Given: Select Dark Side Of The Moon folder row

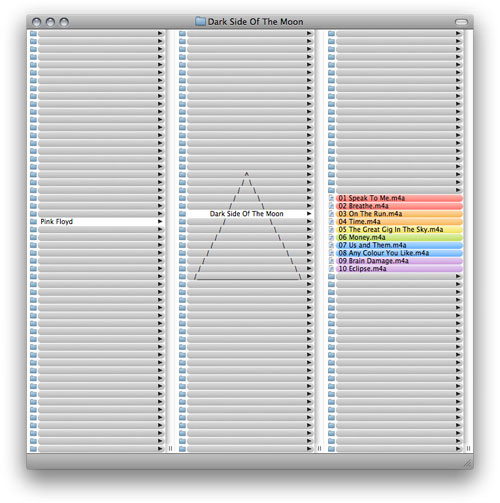Looking at the screenshot, I should coord(246,214).
